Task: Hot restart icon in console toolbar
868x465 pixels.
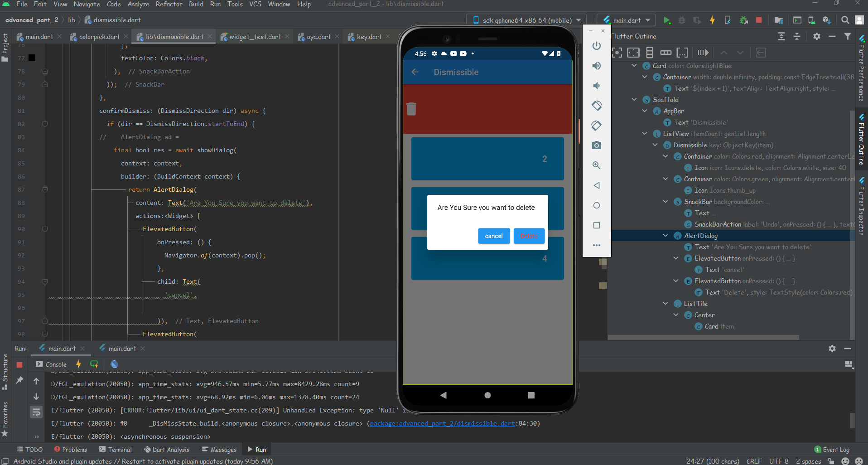Action: 94,364
